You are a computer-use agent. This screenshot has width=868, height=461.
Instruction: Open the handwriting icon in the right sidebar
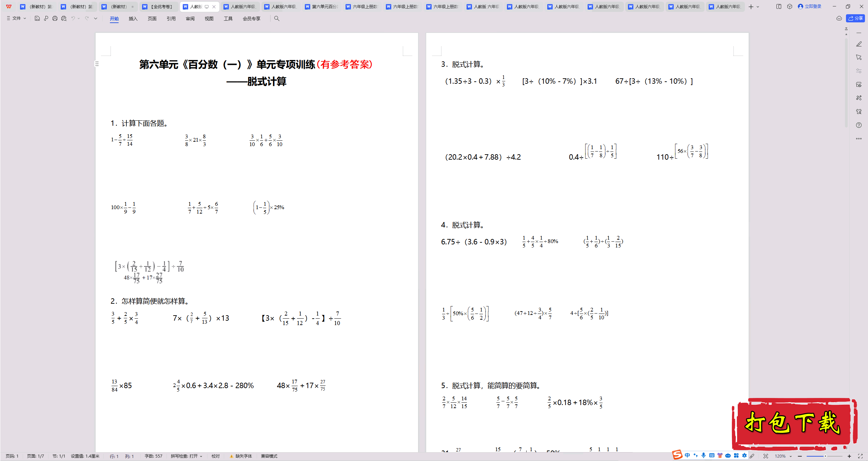[x=859, y=84]
